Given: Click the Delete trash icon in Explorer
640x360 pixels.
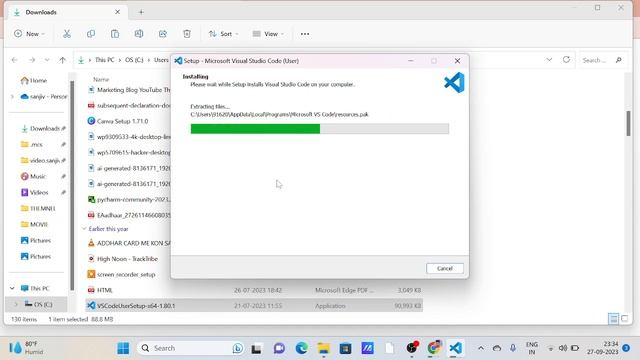Looking at the screenshot, I should [x=187, y=34].
